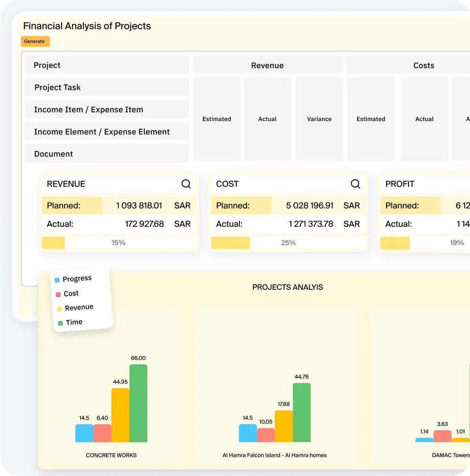Click the Profit 19% progress bar
The width and height of the screenshot is (470, 476).
point(425,243)
